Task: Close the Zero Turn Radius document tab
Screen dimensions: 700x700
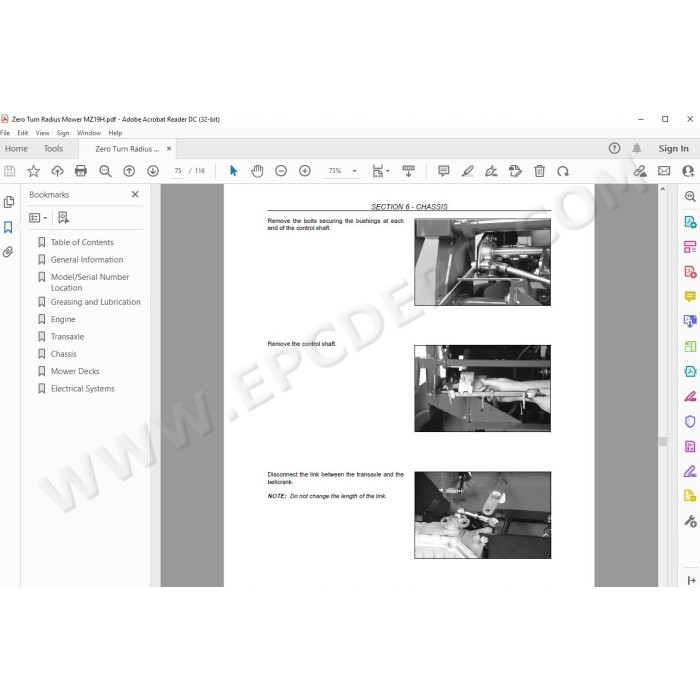Action: (169, 149)
